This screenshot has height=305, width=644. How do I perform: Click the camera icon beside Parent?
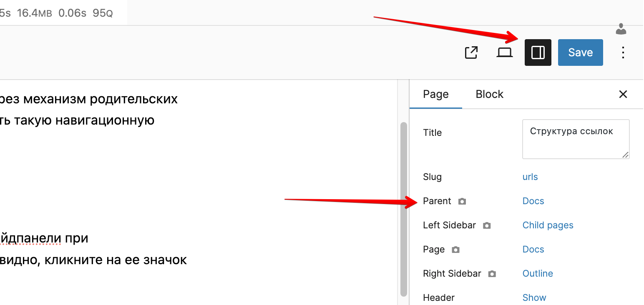tap(462, 202)
